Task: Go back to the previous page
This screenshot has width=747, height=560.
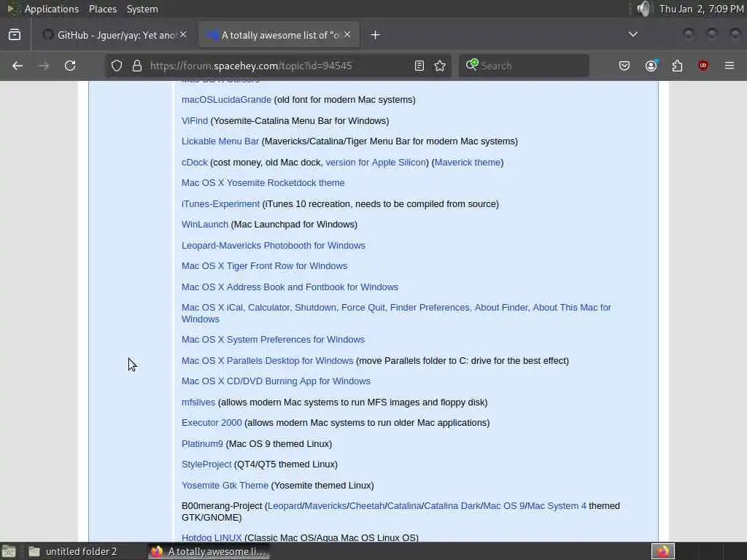Action: coord(18,66)
